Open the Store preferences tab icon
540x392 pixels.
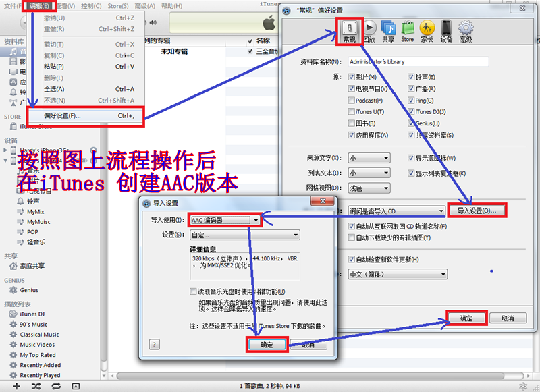(408, 32)
